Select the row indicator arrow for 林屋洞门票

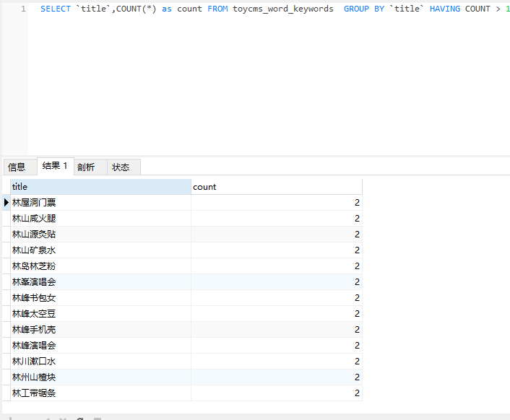click(x=7, y=203)
